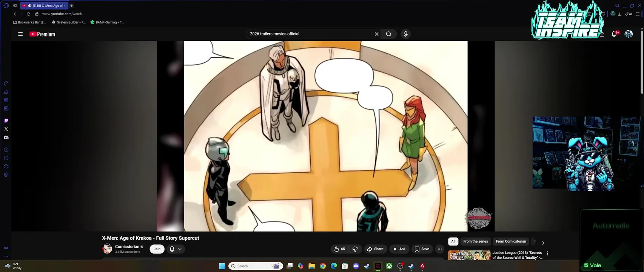The image size is (644, 272).
Task: Go to the YouTube Premium home logo
Action: 42,34
